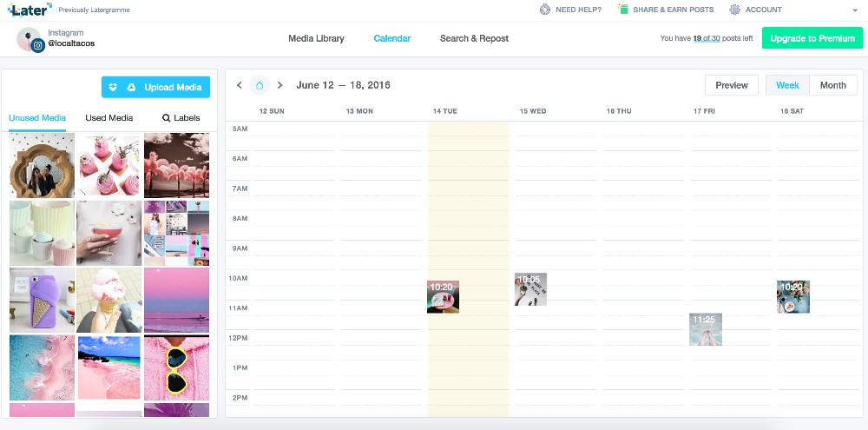Click the Labels search magnifier icon
The width and height of the screenshot is (868, 430).
click(166, 118)
